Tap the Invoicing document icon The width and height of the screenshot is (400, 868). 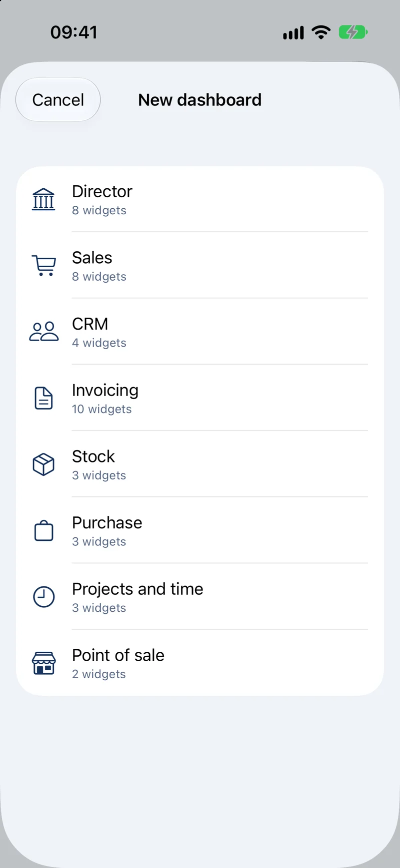tap(43, 398)
